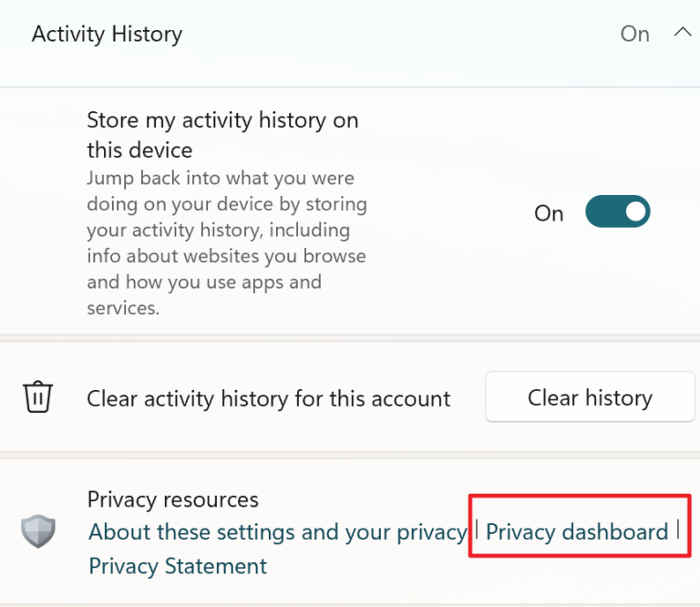
Task: Open the Privacy dashboard link
Action: click(577, 532)
